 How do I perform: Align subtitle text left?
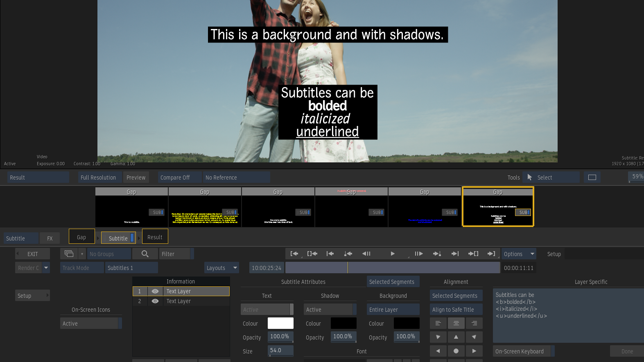pyautogui.click(x=438, y=323)
